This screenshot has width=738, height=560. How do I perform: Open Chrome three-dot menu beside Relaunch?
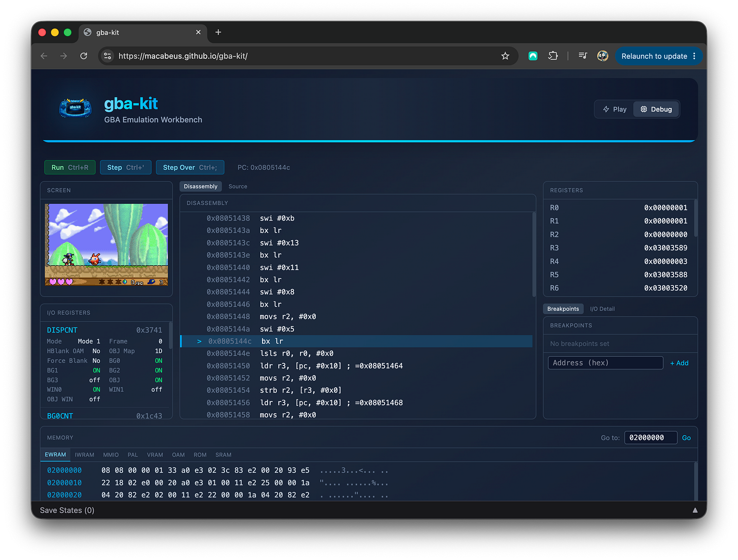(694, 56)
